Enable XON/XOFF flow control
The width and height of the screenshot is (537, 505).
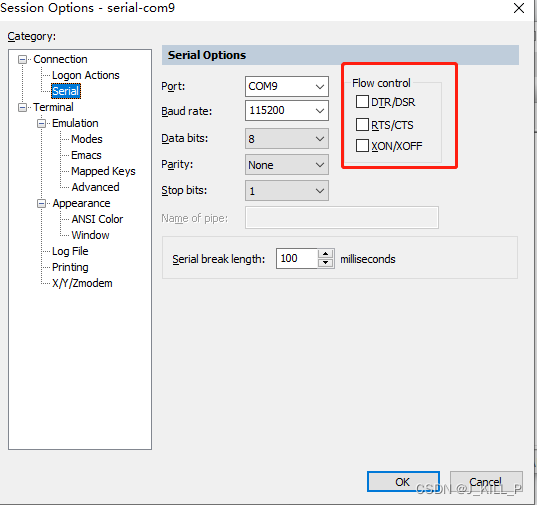coord(362,146)
